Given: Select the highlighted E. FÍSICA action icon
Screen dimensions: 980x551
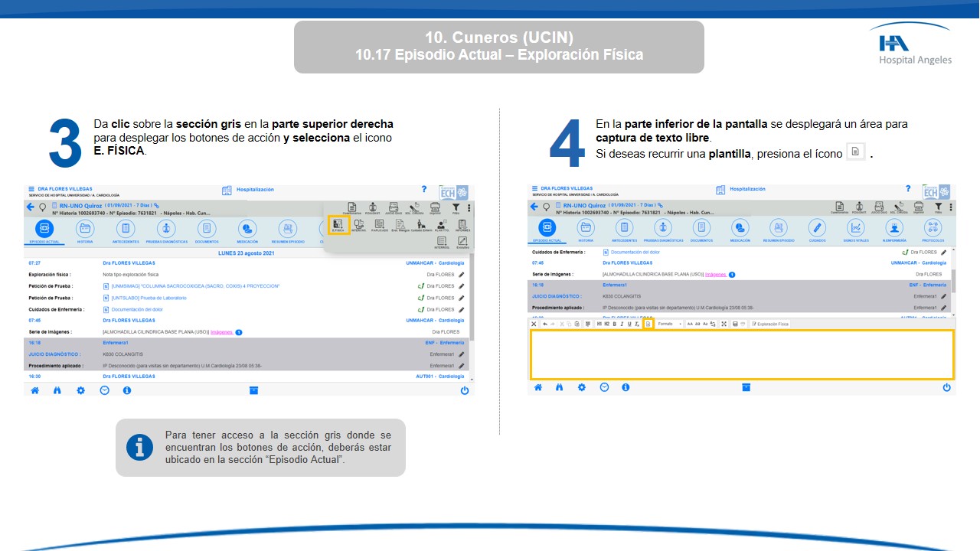Looking at the screenshot, I should pos(338,224).
